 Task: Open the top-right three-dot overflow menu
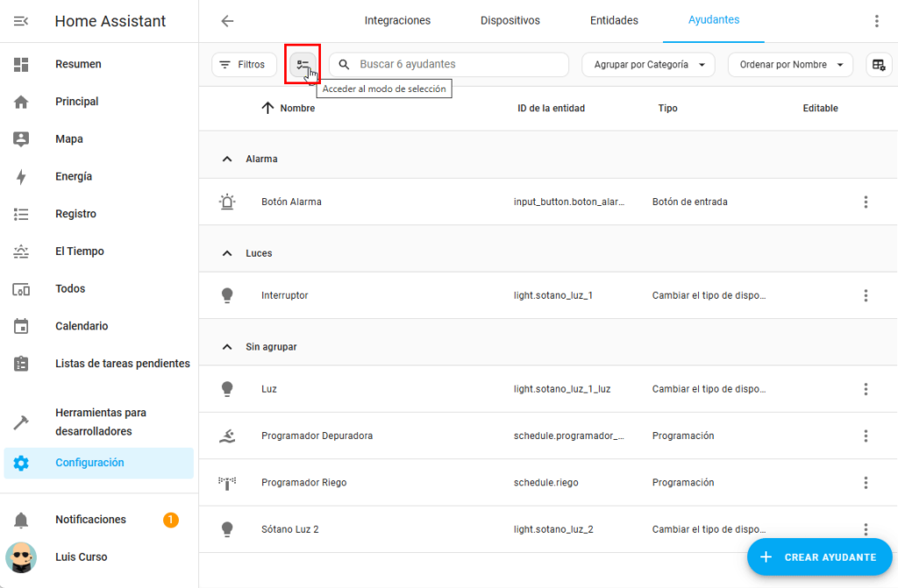coord(876,21)
